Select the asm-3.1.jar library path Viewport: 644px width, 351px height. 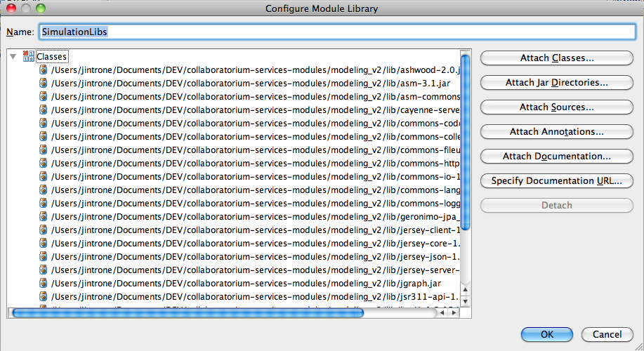pyautogui.click(x=251, y=84)
